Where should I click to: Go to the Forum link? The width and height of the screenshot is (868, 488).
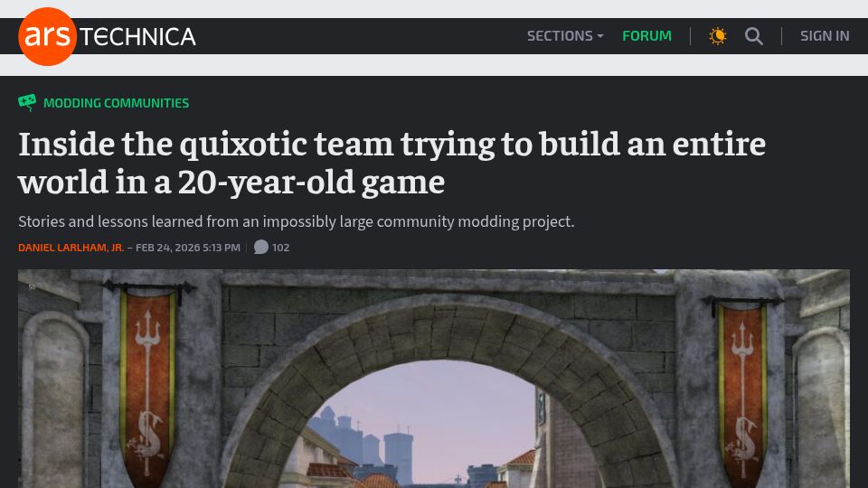click(646, 36)
